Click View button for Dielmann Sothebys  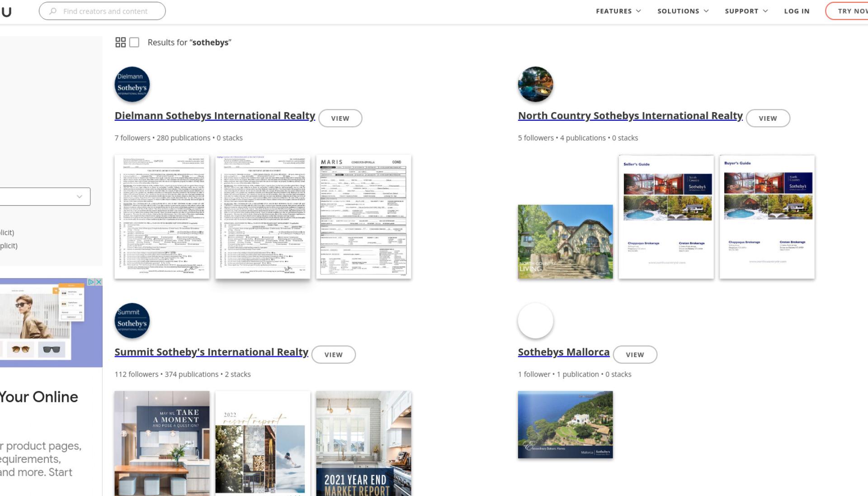pos(340,118)
